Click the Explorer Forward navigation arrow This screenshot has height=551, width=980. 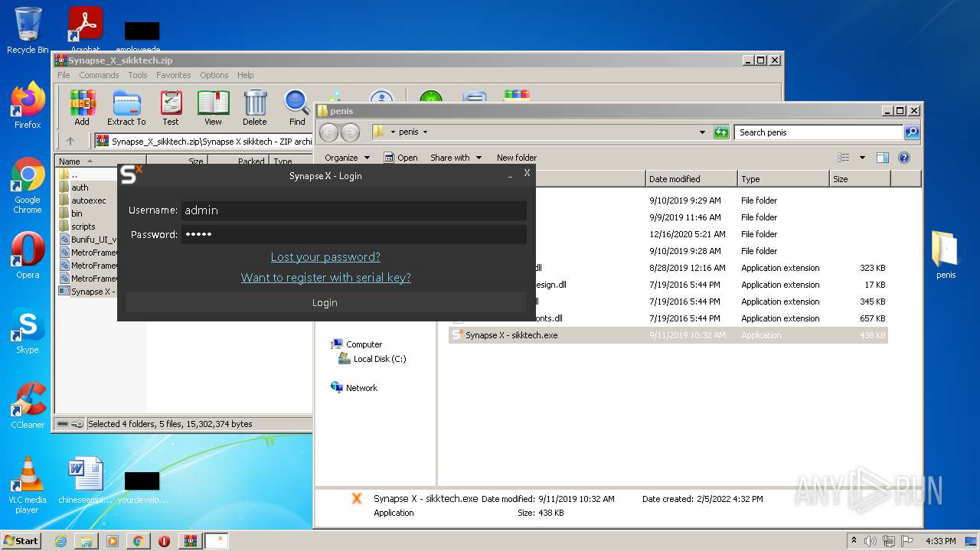pyautogui.click(x=350, y=132)
